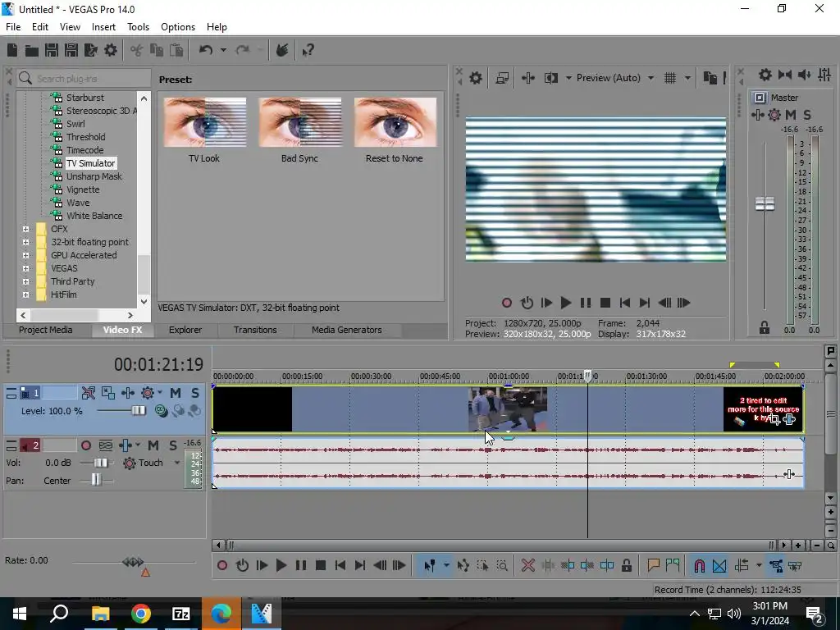Toggle master fader lock icon
This screenshot has height=630, width=840.
pyautogui.click(x=765, y=327)
